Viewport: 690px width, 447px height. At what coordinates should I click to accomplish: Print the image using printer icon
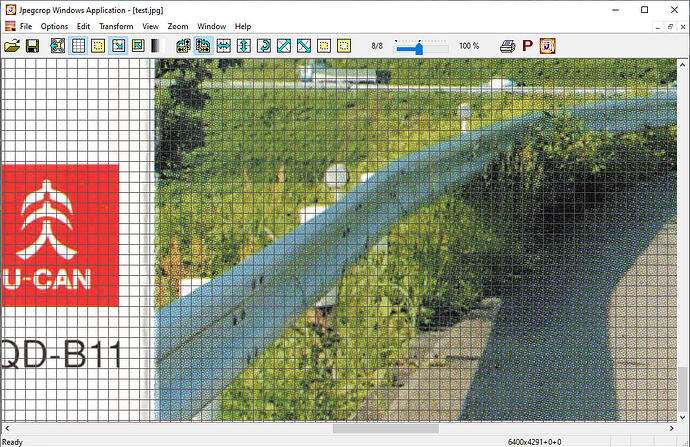click(x=508, y=46)
